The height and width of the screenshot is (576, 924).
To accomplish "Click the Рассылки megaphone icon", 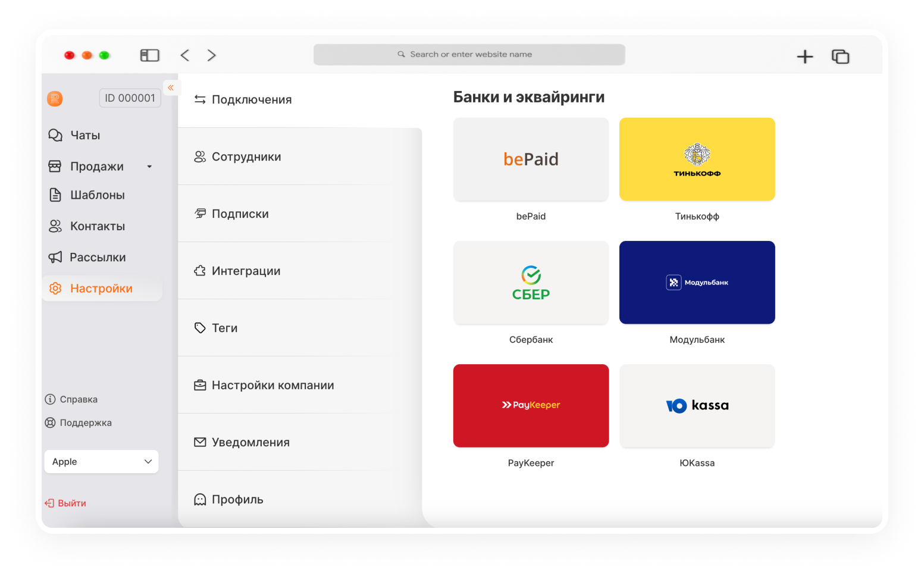I will pos(55,257).
